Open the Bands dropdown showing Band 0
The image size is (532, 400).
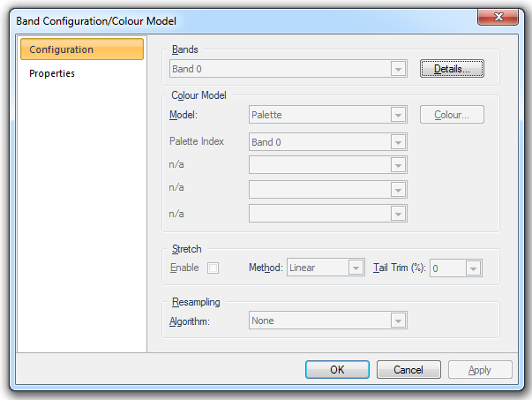tap(288, 68)
